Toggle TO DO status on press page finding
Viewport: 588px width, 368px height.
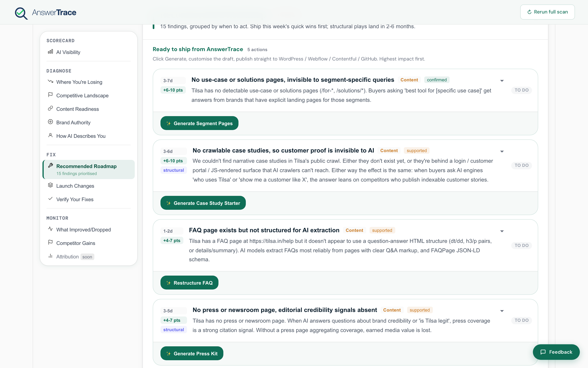(x=521, y=320)
